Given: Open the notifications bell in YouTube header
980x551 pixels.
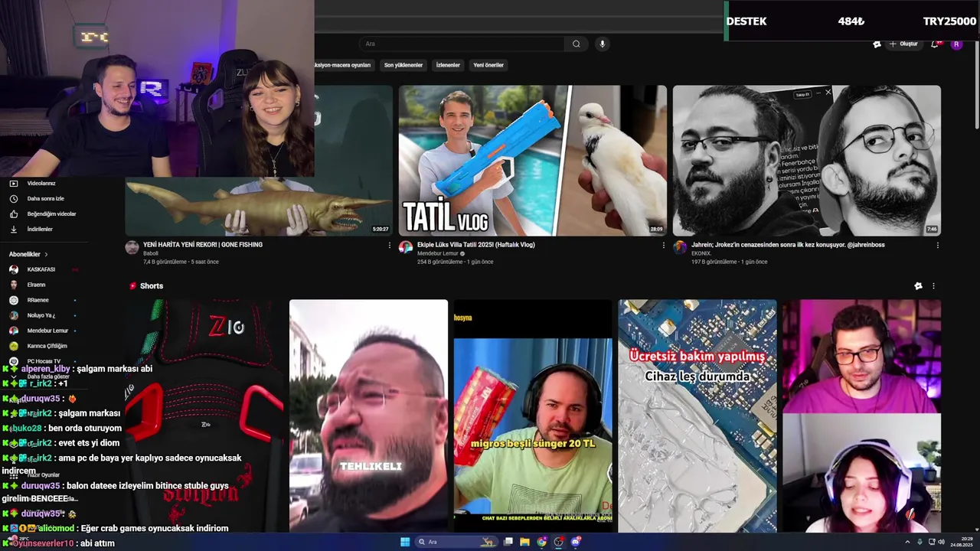Looking at the screenshot, I should (935, 44).
